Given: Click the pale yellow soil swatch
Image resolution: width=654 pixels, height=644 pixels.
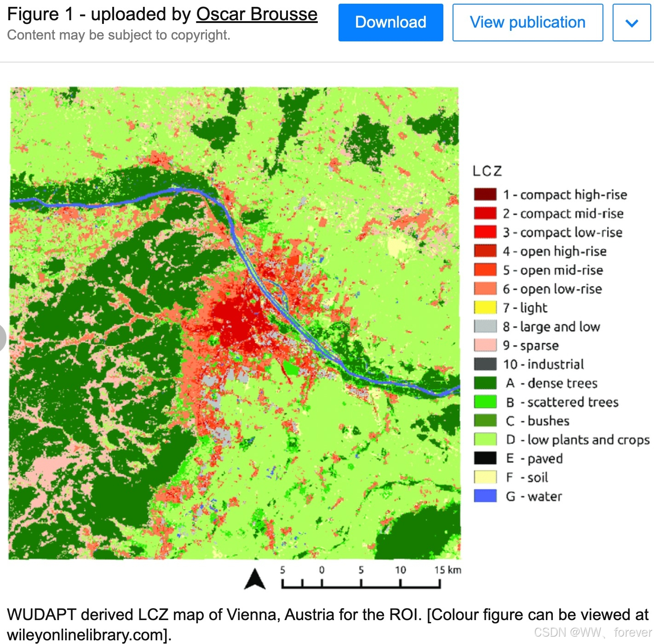Looking at the screenshot, I should pos(485,477).
